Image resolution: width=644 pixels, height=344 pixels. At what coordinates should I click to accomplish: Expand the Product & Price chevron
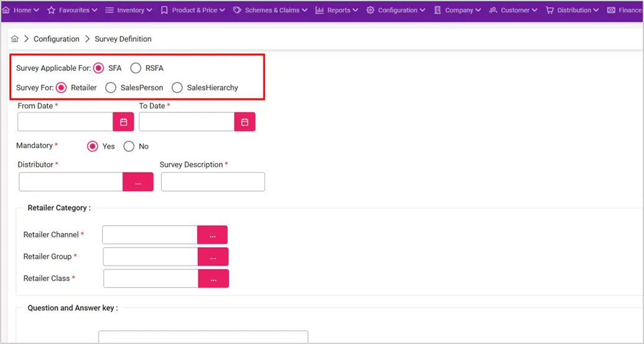[x=222, y=10]
